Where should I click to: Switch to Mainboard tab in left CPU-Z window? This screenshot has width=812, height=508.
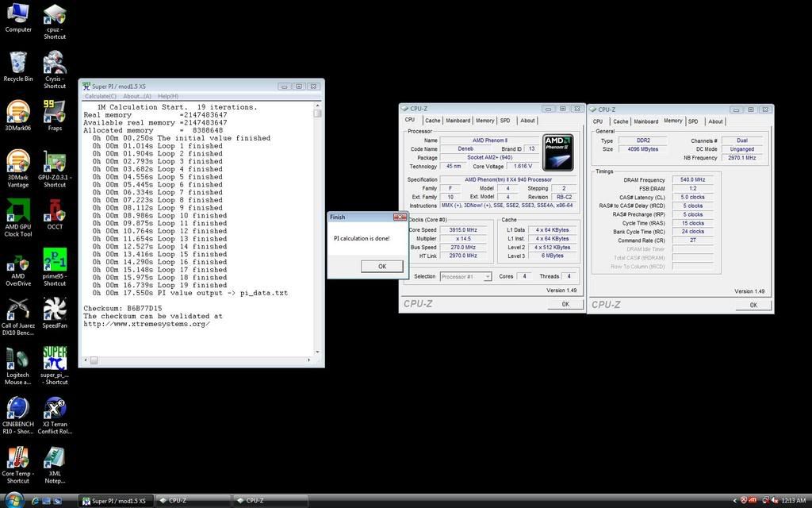coord(458,121)
